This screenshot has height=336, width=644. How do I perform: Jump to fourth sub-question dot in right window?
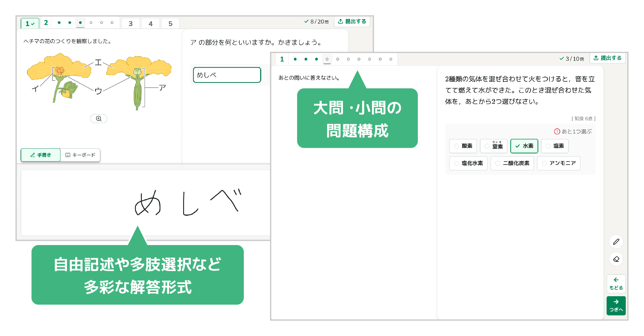pos(327,59)
